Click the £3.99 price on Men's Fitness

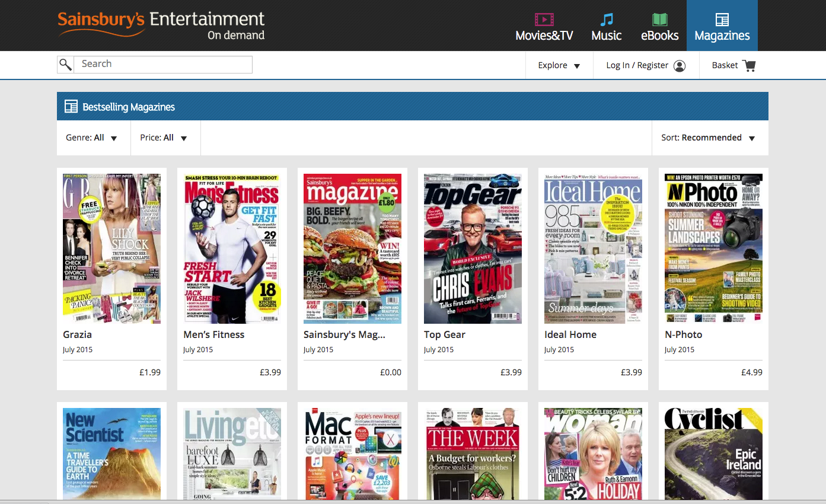270,372
